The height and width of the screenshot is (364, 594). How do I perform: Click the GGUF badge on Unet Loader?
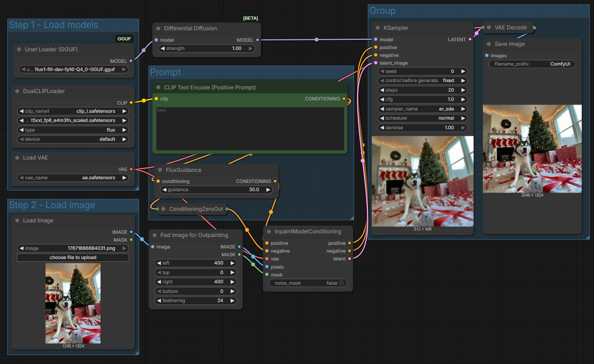(x=124, y=39)
